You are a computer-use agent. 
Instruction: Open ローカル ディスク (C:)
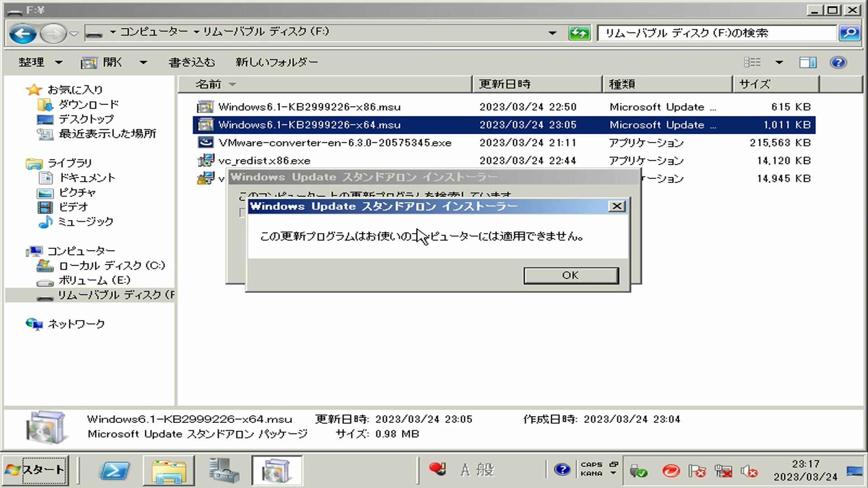112,265
